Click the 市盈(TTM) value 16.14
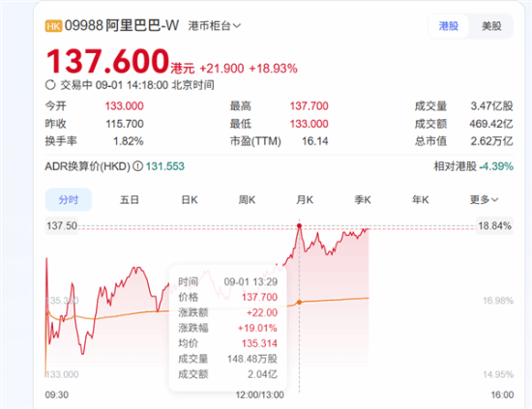Screen dimensions: 532x409 pos(315,141)
